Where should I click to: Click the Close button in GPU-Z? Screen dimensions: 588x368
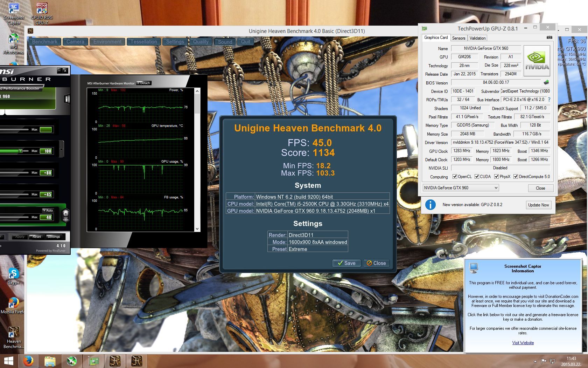(x=540, y=188)
